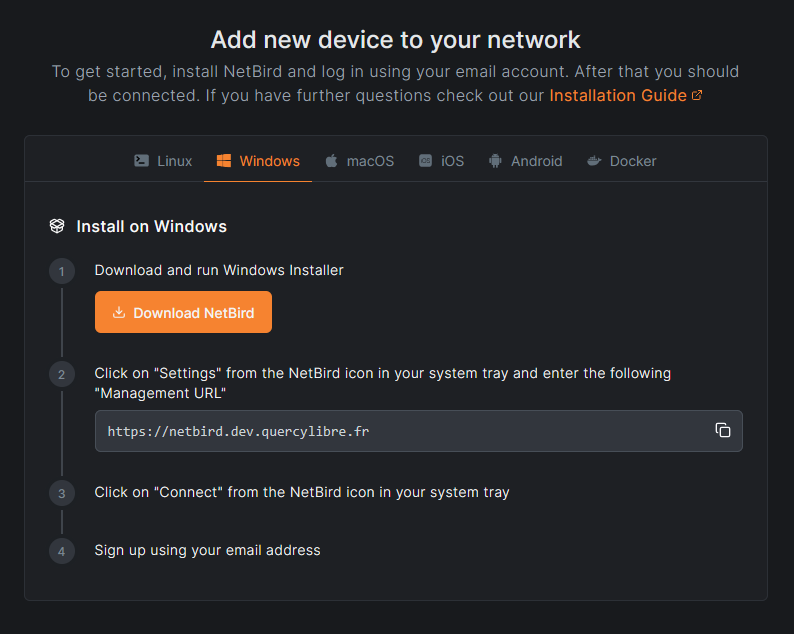Click the step 1 number circle
Screen dimensions: 794x634
[62, 272]
